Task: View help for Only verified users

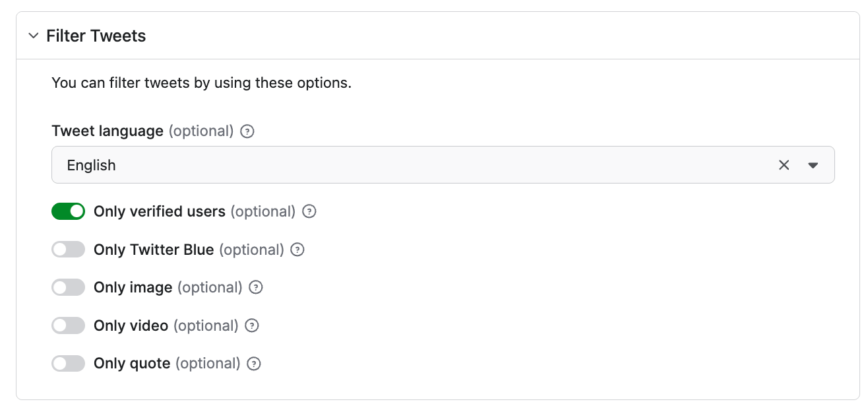Action: (x=309, y=211)
